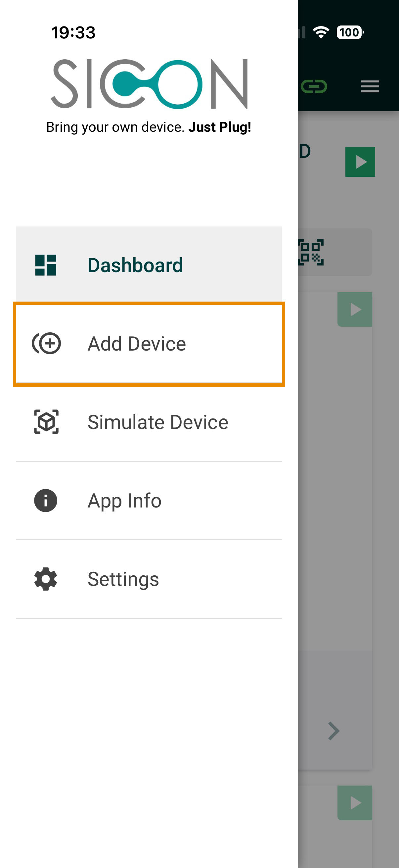The width and height of the screenshot is (399, 868).
Task: Tap the Add Device plus icon
Action: (x=46, y=343)
